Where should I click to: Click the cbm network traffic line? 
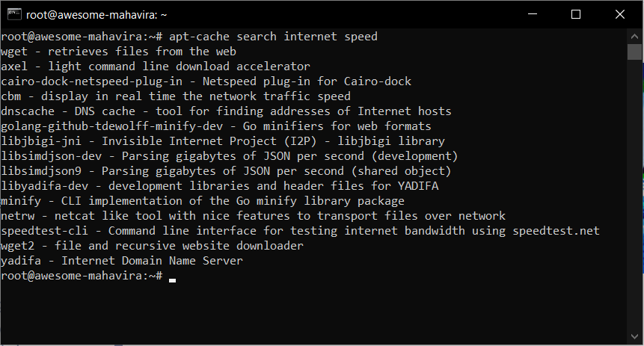pos(176,96)
